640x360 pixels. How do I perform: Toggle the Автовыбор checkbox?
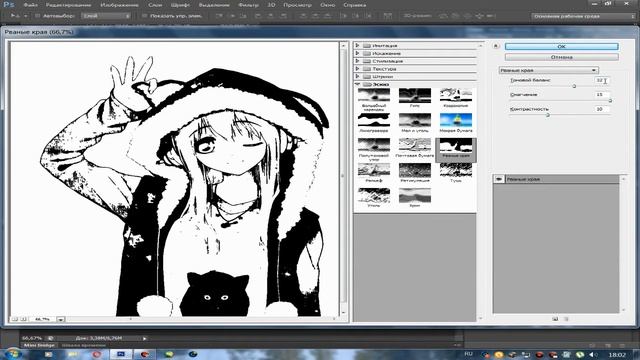[38, 16]
